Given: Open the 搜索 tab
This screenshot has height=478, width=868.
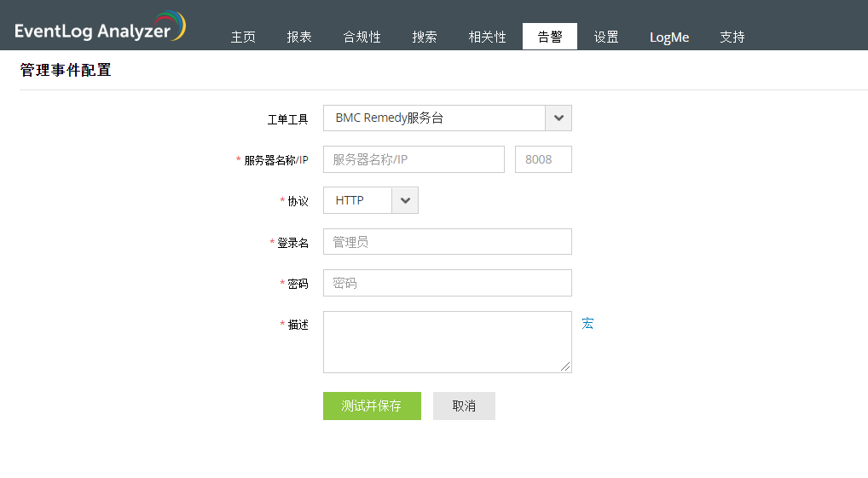Looking at the screenshot, I should (x=425, y=37).
